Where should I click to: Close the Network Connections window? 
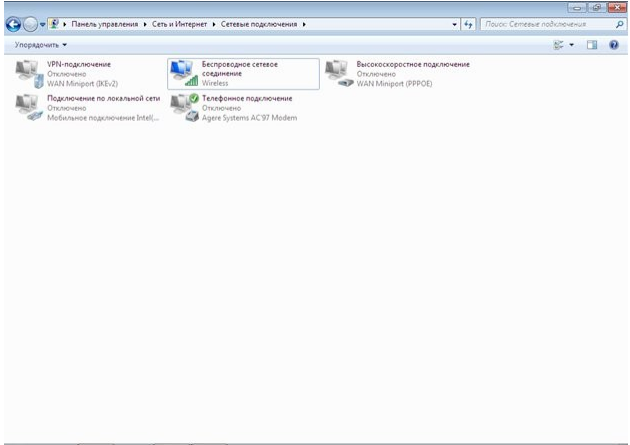(x=618, y=8)
